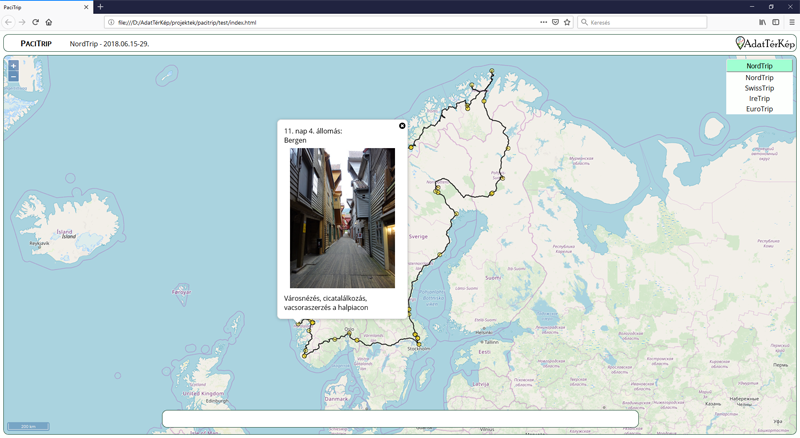Click the NordTrip - 2018.06.15-29. header text
The image size is (800, 438).
point(109,44)
